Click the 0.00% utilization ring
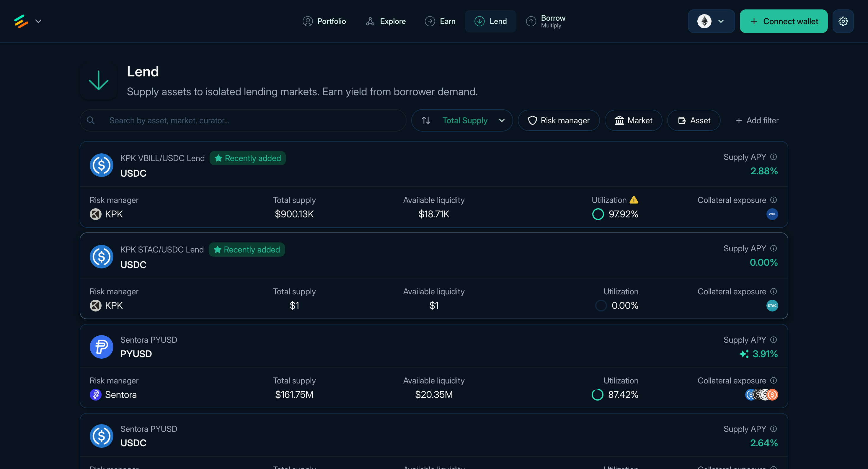Viewport: 868px width, 469px height. coord(601,305)
